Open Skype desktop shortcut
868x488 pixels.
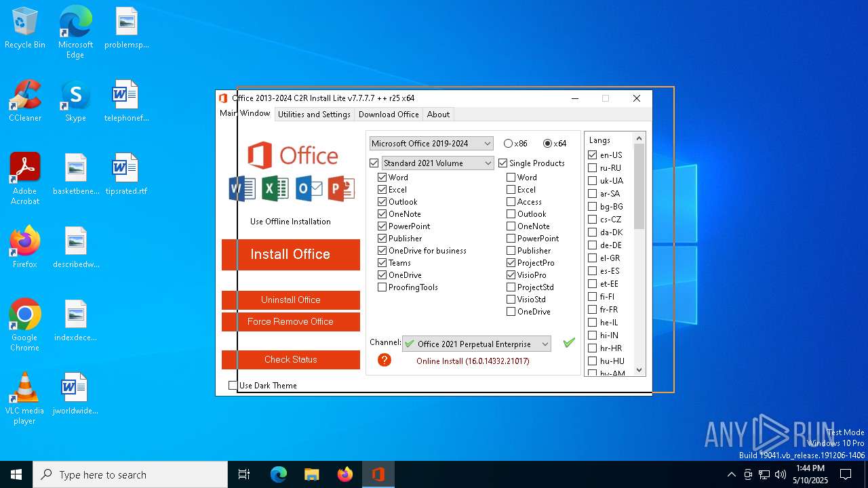pos(75,101)
